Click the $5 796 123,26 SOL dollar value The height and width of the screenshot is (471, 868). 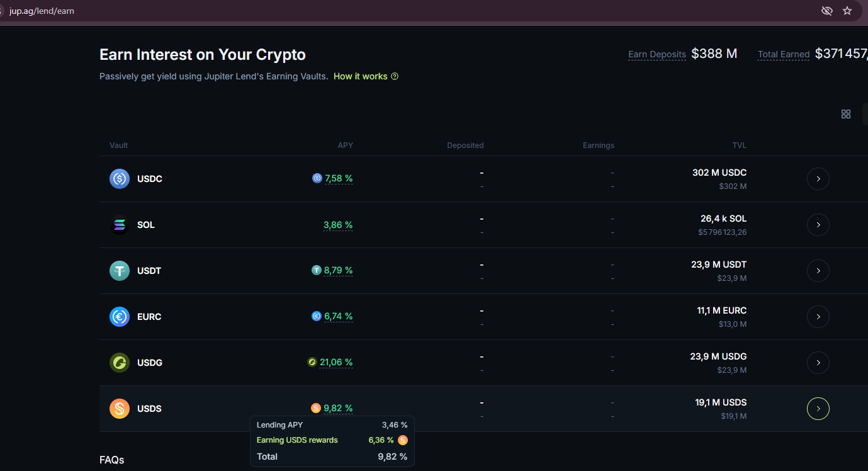pyautogui.click(x=723, y=232)
